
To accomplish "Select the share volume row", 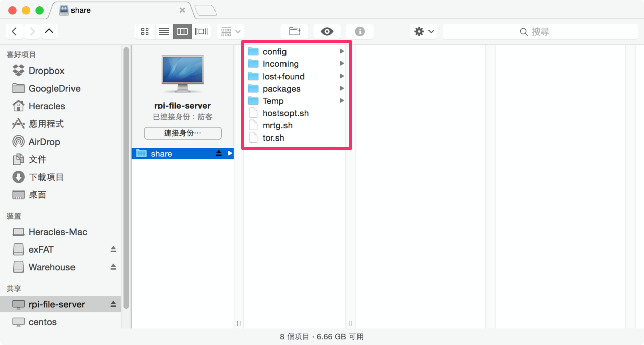I will 183,153.
